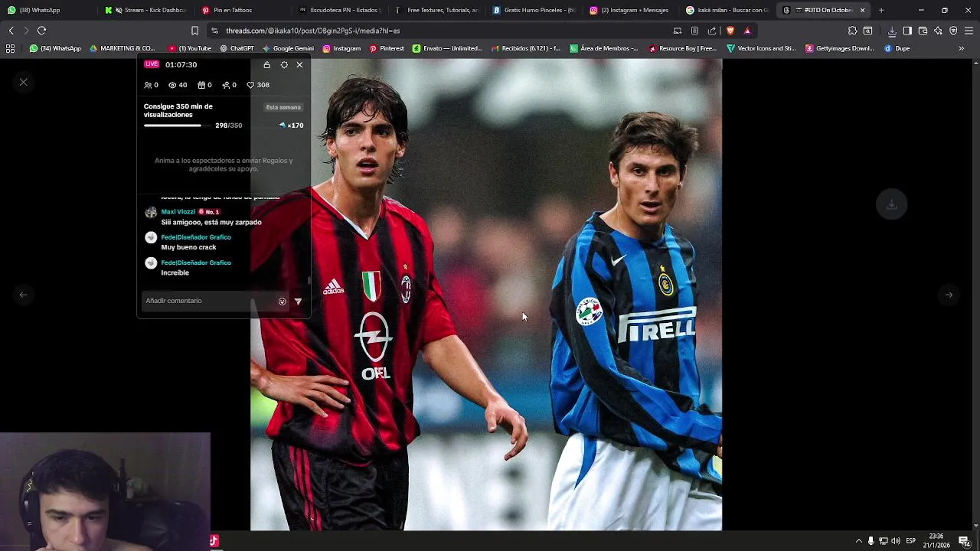The image size is (980, 551).
Task: Open the Brave VPN shield icon
Action: click(953, 31)
